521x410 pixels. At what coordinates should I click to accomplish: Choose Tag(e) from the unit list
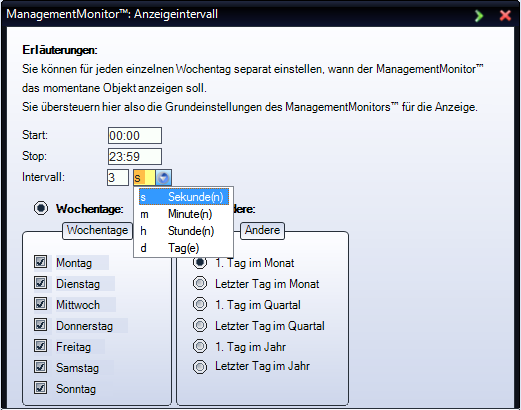pyautogui.click(x=184, y=248)
